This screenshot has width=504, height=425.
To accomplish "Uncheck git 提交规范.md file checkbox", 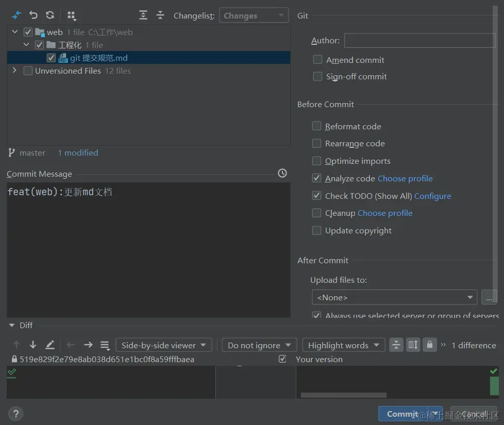I will (x=51, y=58).
